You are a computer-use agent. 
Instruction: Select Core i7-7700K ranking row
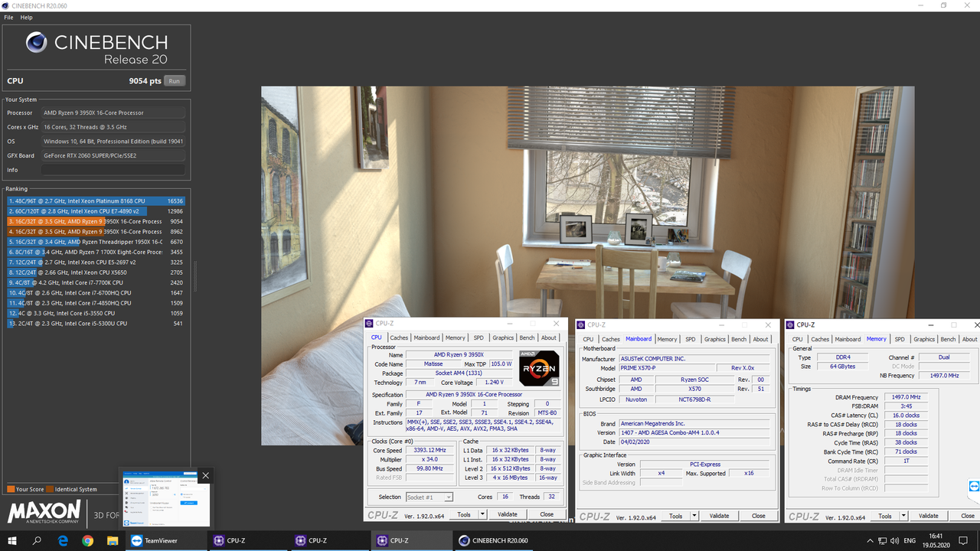[96, 282]
